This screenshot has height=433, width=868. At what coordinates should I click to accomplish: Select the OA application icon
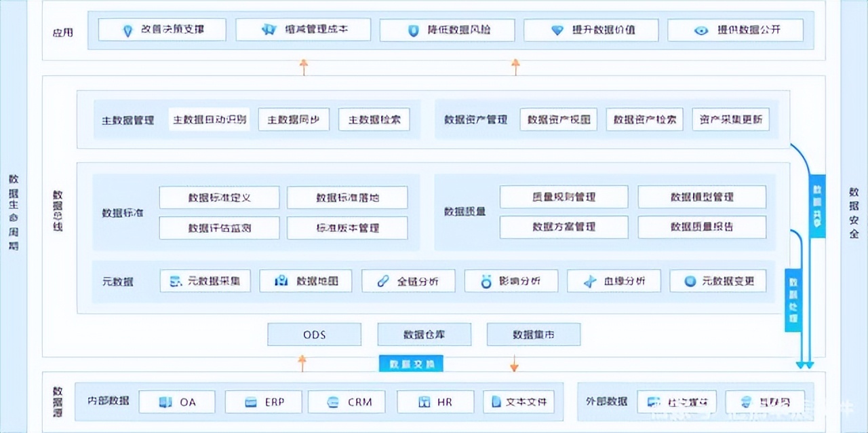(x=165, y=402)
